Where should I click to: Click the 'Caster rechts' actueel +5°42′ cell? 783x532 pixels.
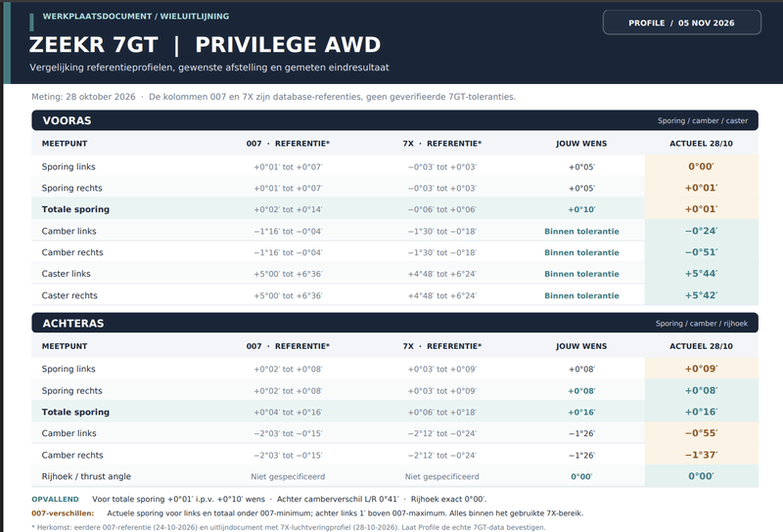click(701, 295)
